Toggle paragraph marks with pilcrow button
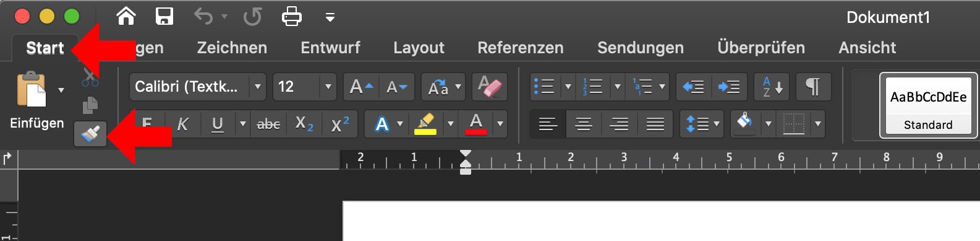 click(813, 87)
